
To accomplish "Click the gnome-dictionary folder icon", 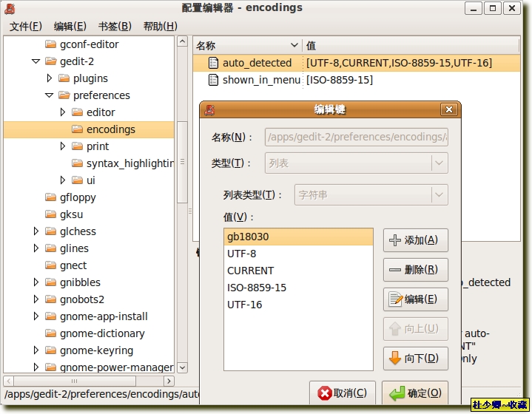I will tap(50, 333).
